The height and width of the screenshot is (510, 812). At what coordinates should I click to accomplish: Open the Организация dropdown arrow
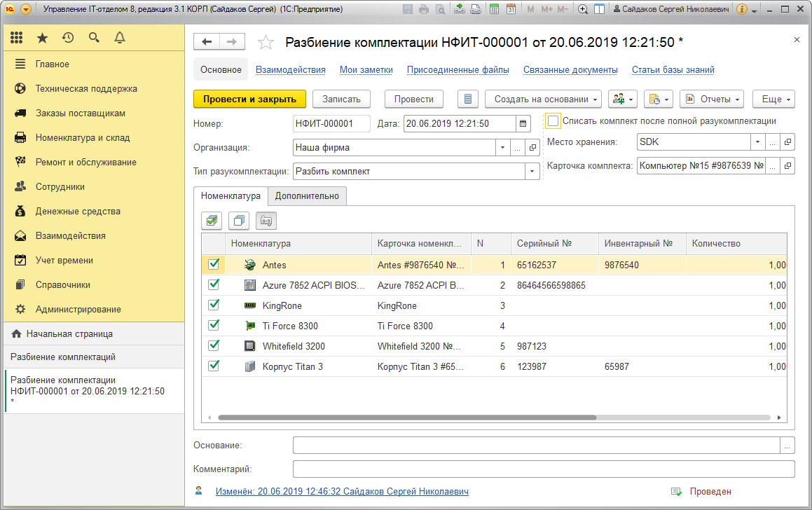502,148
